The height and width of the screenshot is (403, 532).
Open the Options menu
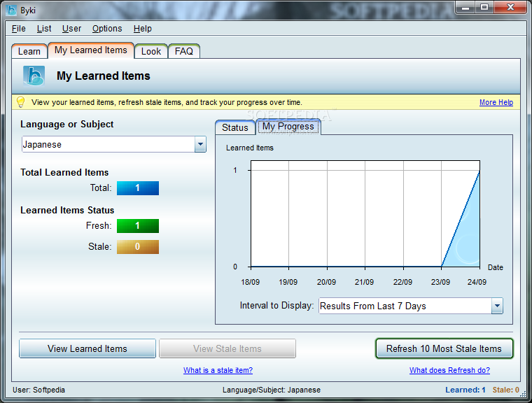click(x=107, y=29)
